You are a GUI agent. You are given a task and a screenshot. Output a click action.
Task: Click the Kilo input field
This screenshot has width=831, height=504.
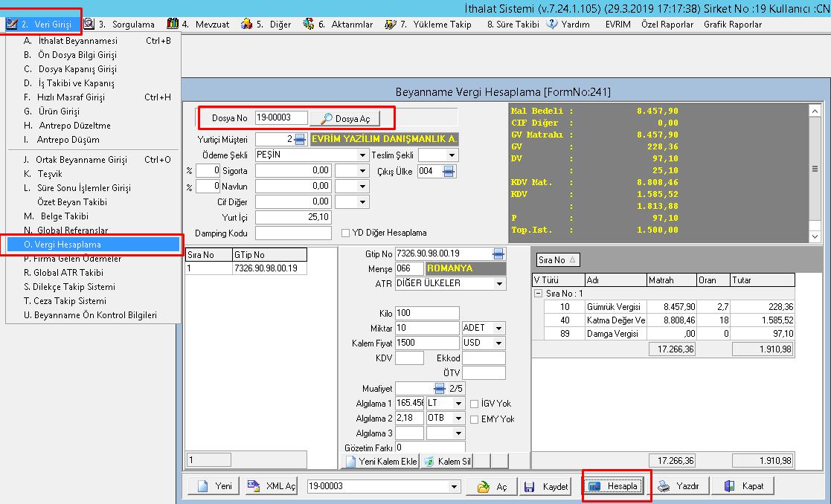coord(427,314)
